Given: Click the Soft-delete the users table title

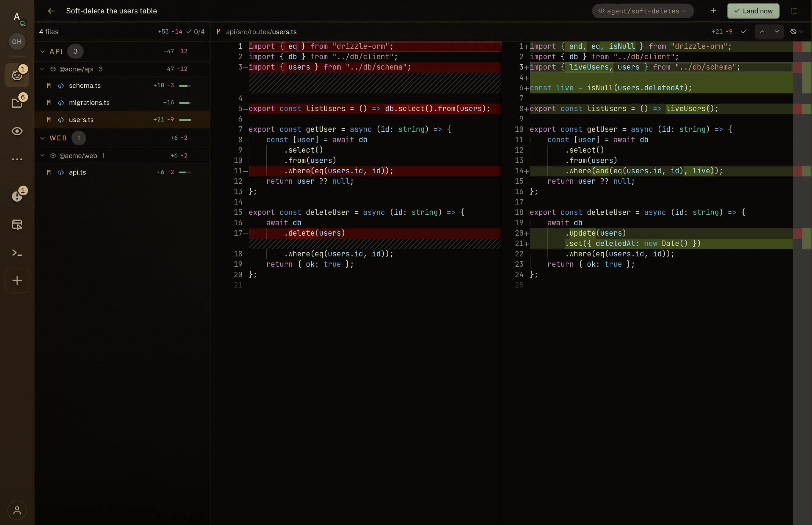Looking at the screenshot, I should pos(112,11).
